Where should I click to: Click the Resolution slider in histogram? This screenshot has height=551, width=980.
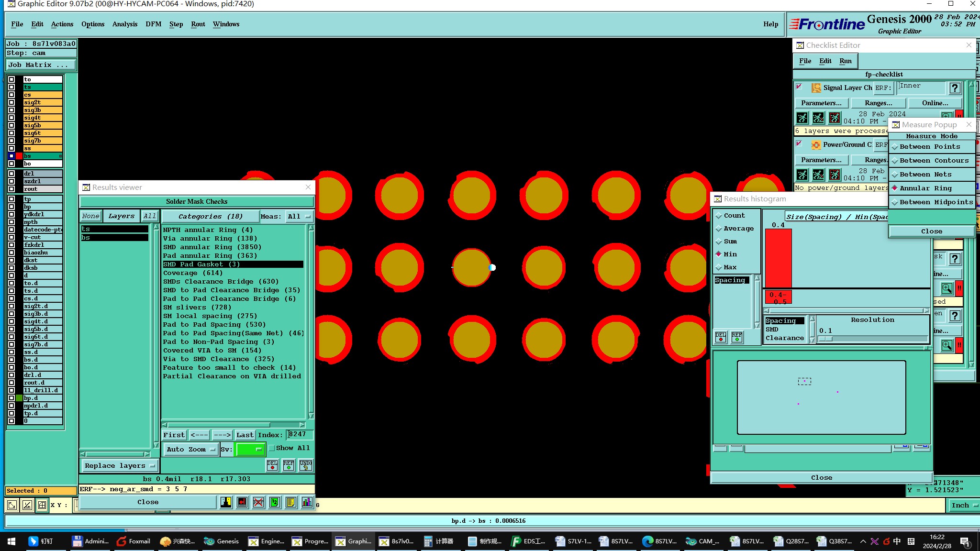pos(873,339)
